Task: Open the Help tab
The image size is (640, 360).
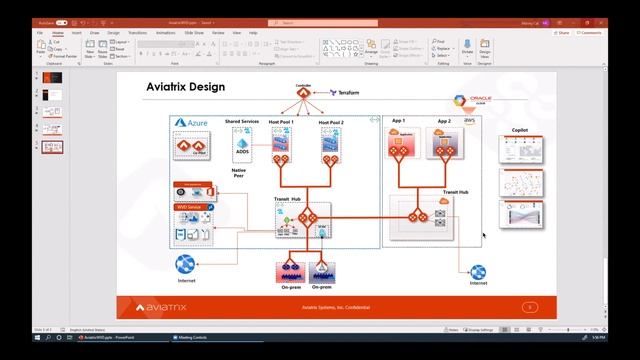Action: point(253,33)
